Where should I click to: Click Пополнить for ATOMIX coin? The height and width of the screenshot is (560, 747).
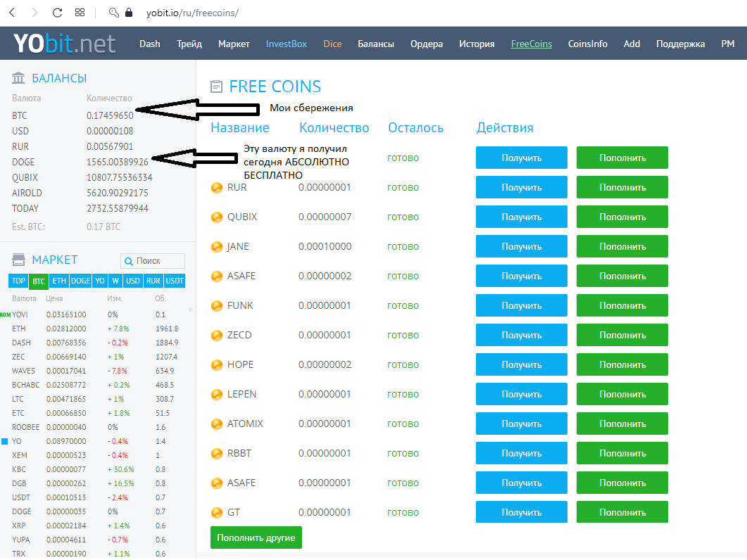pyautogui.click(x=622, y=424)
